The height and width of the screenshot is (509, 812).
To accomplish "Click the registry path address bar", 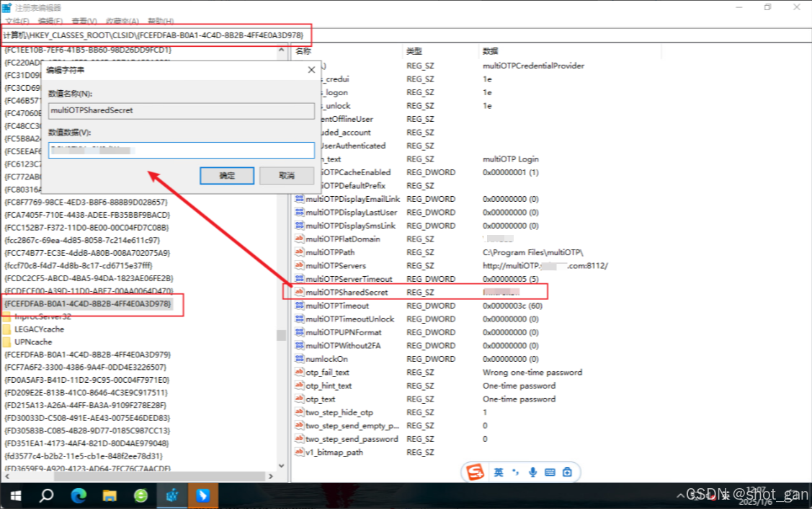I will click(x=406, y=35).
